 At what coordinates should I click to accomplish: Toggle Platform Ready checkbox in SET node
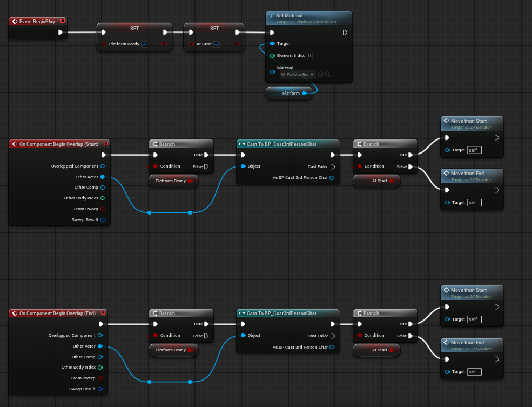coord(144,44)
